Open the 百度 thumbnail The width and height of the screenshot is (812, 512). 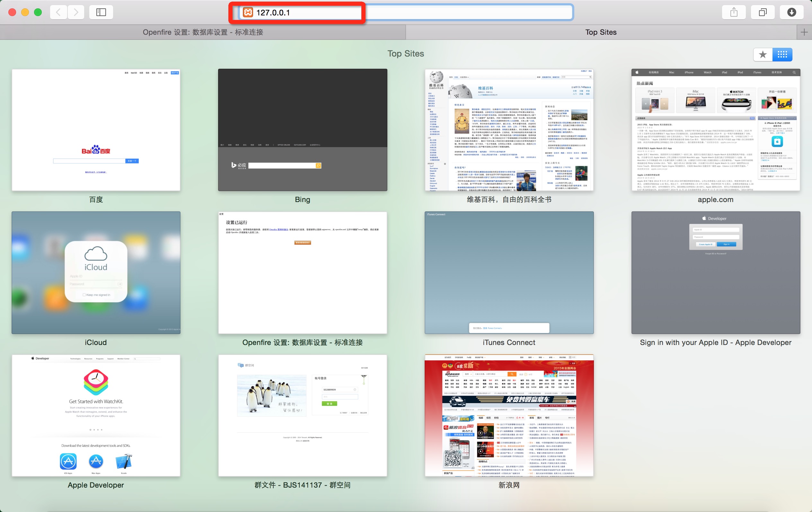(96, 130)
